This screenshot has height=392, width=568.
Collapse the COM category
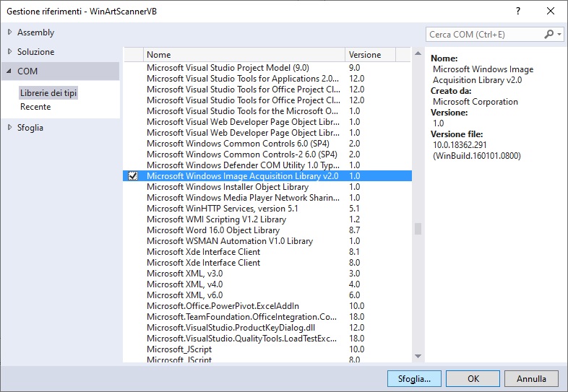(9, 71)
